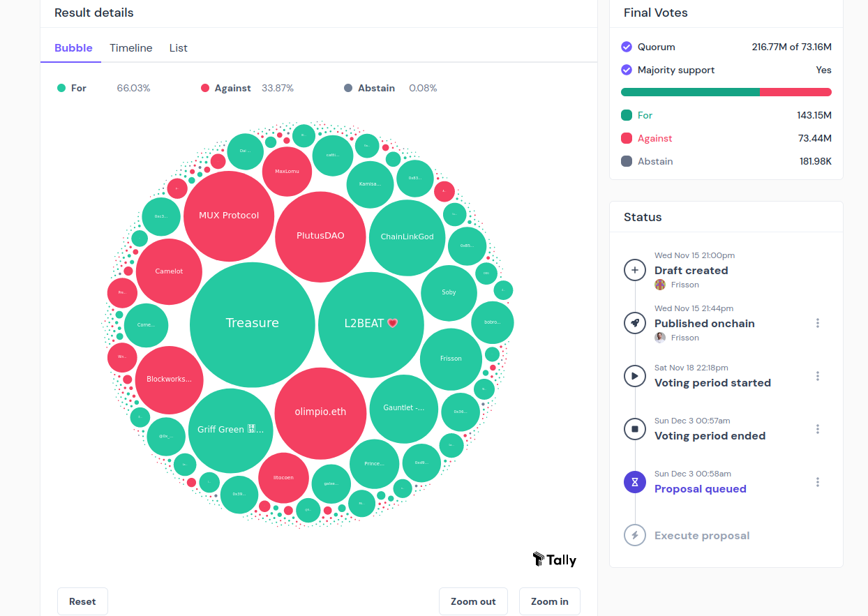
Task: Click the Zoom in button
Action: [550, 601]
